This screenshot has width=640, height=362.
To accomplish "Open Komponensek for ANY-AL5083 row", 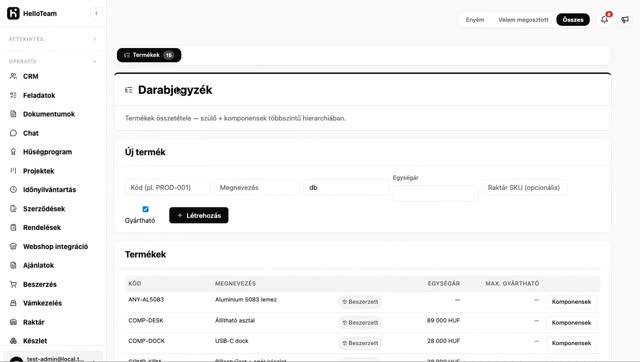I will click(571, 302).
